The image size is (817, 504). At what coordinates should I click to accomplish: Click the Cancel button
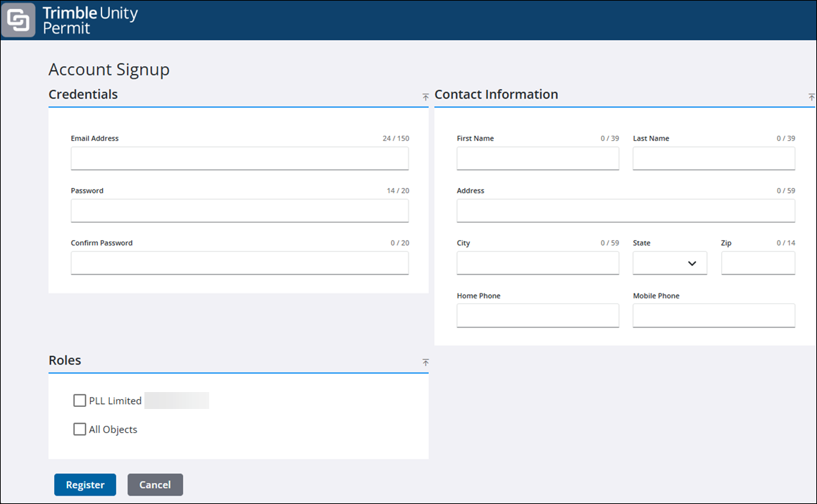155,484
